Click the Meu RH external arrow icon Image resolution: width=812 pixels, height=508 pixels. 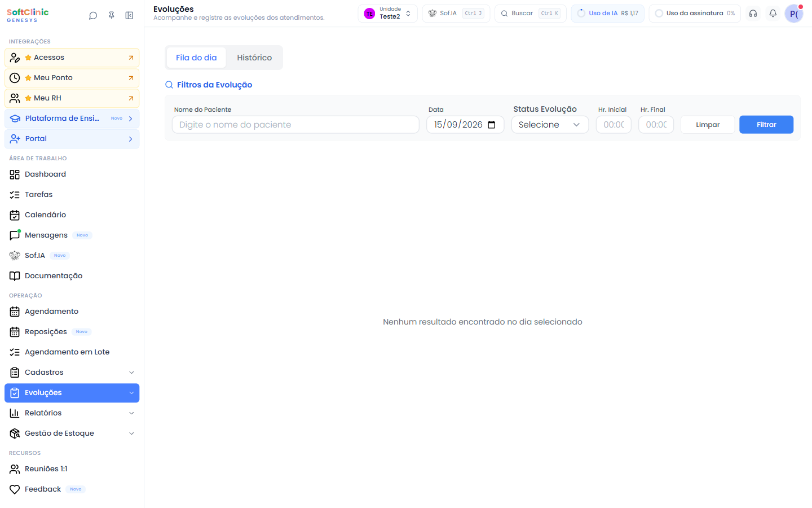coord(131,98)
